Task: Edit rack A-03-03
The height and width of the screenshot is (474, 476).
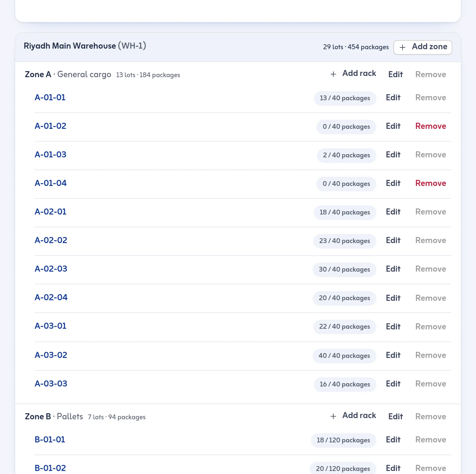Action: [393, 384]
